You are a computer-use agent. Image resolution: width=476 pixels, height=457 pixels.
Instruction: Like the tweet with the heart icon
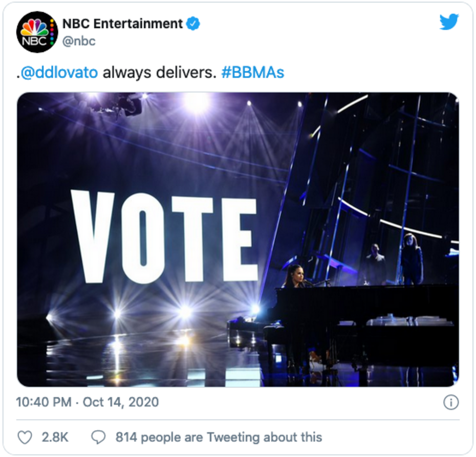pos(25,437)
